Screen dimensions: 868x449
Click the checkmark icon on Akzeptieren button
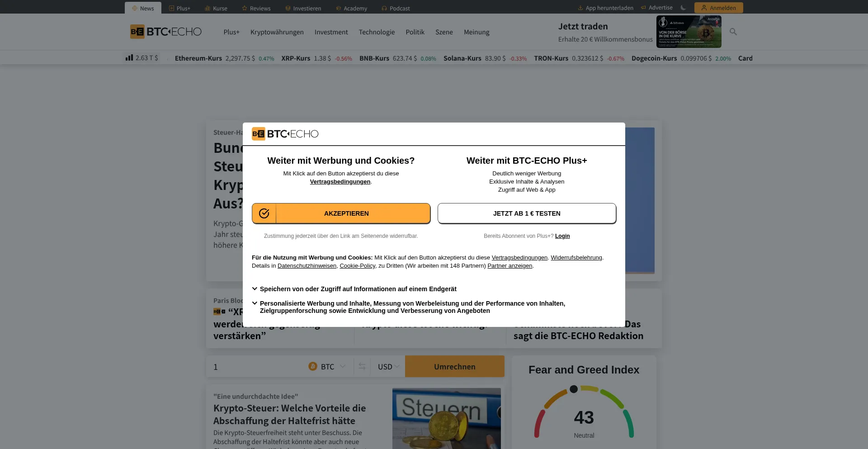tap(264, 213)
